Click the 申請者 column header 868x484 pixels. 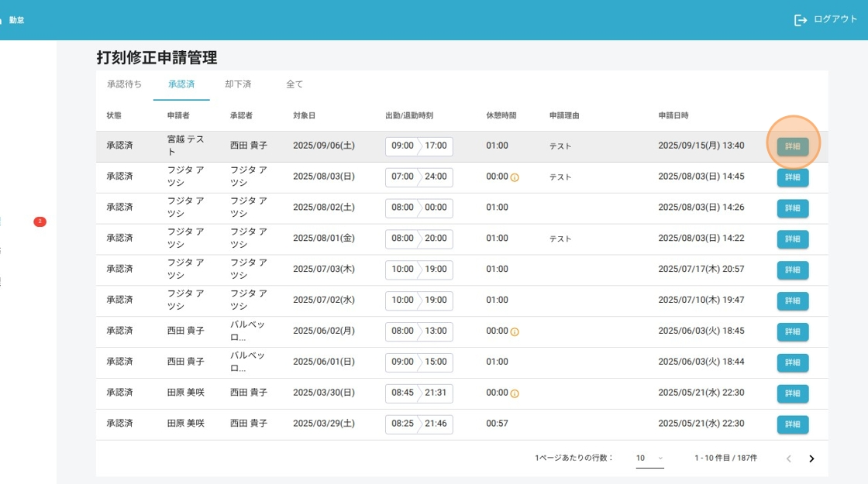pyautogui.click(x=178, y=115)
